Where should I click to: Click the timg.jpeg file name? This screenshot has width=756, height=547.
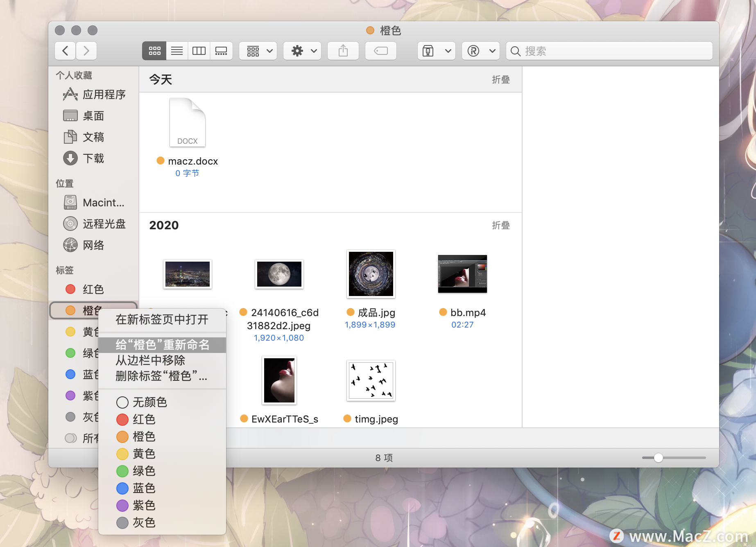376,419
